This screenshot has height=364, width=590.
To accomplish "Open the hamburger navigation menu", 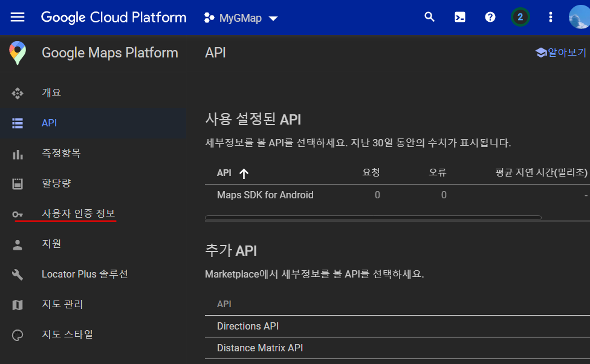I will (x=18, y=18).
